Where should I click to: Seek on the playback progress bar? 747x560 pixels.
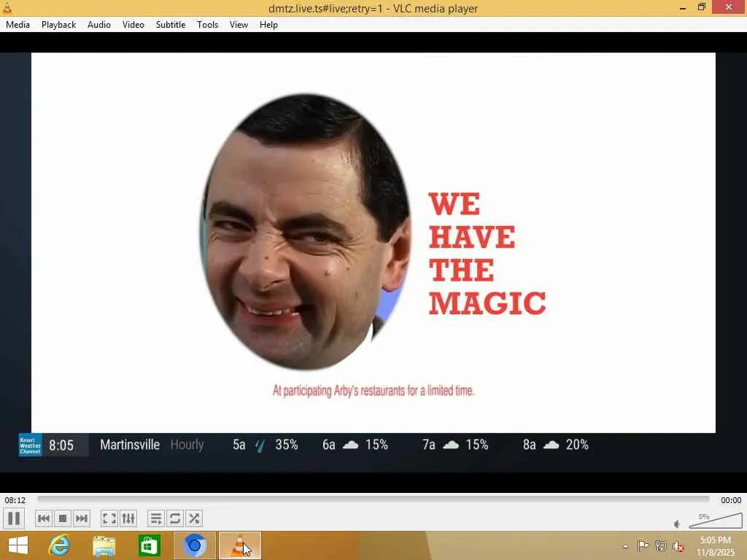coord(373,499)
